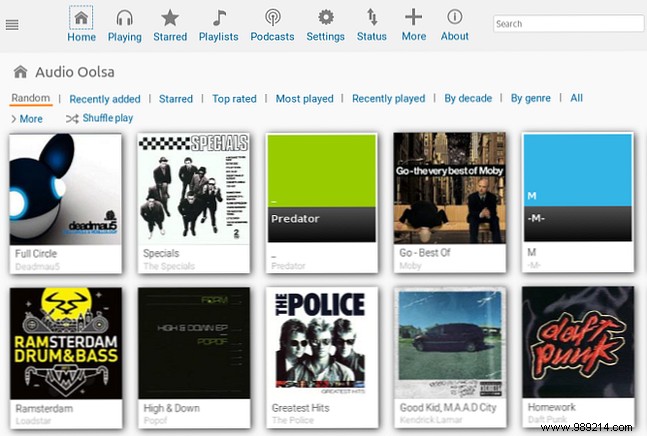
Task: Click the Home house icon
Action: tap(81, 17)
